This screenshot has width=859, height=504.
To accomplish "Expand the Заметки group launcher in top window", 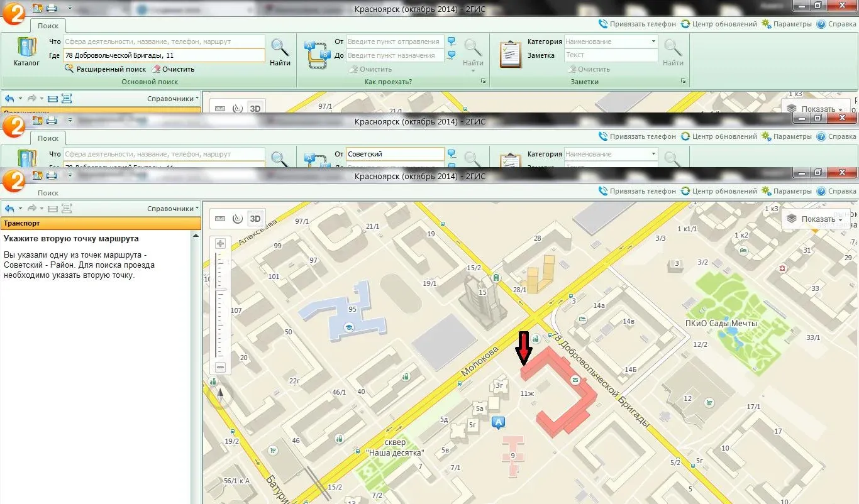I will pos(684,82).
